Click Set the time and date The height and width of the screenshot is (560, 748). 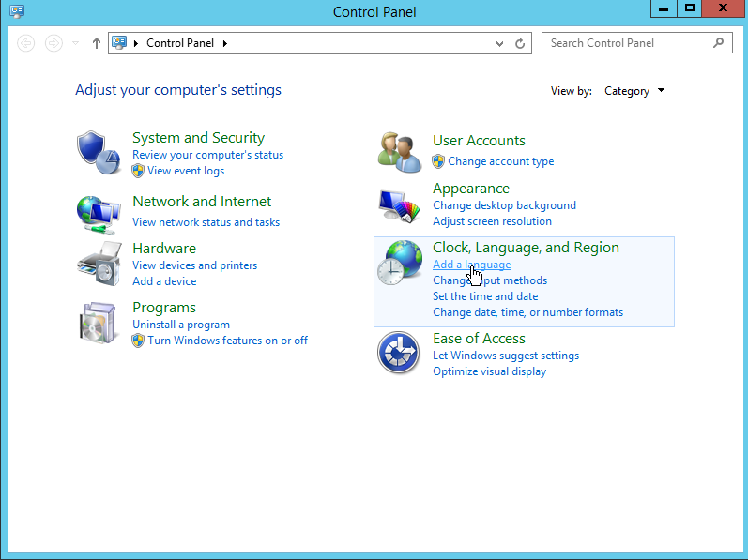(x=485, y=296)
